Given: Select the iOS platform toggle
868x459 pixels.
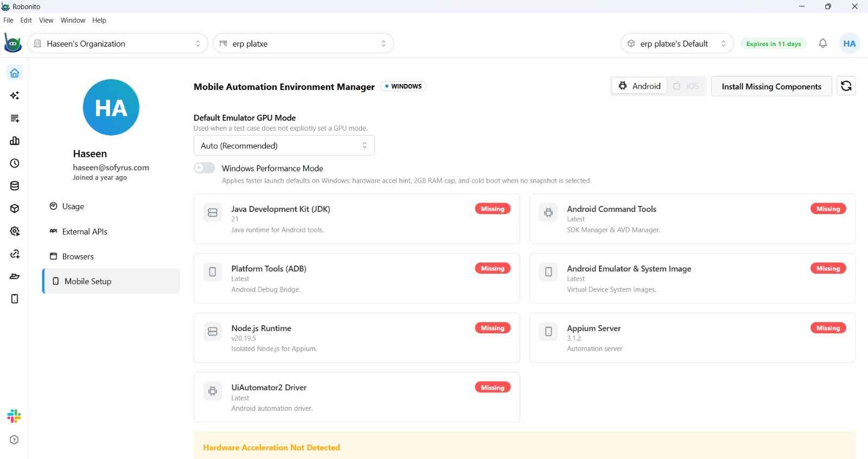Looking at the screenshot, I should click(686, 86).
